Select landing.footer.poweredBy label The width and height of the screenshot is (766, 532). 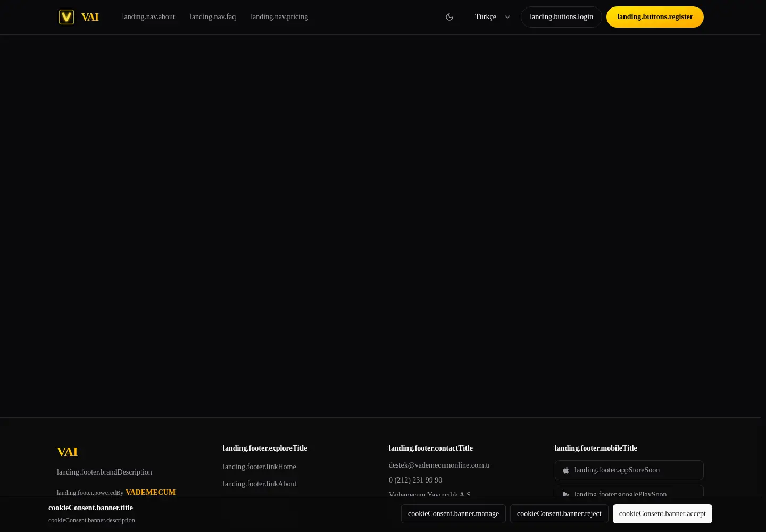pyautogui.click(x=90, y=493)
